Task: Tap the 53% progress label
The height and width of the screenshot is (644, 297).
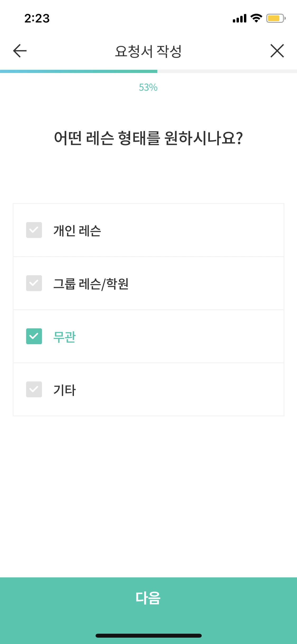Action: click(148, 88)
